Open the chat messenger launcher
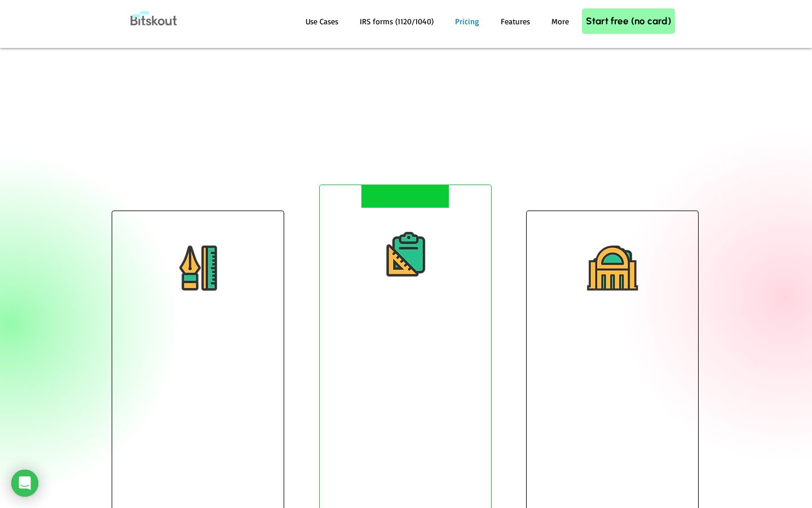This screenshot has width=812, height=508. (x=25, y=483)
